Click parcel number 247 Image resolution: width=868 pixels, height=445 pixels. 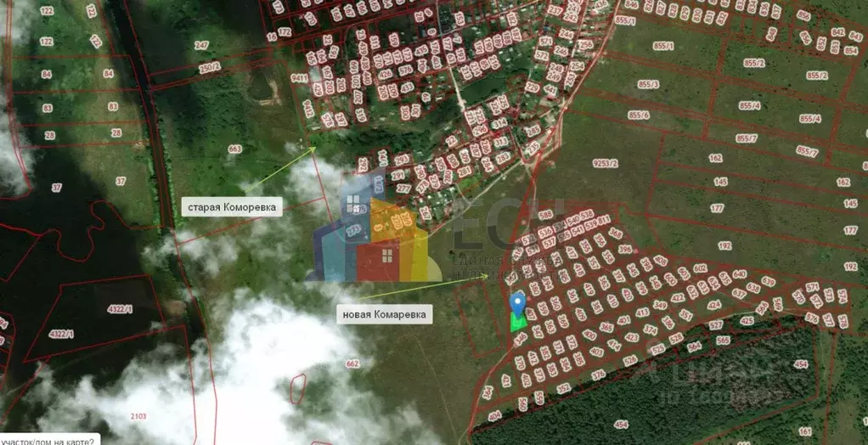pos(201,44)
